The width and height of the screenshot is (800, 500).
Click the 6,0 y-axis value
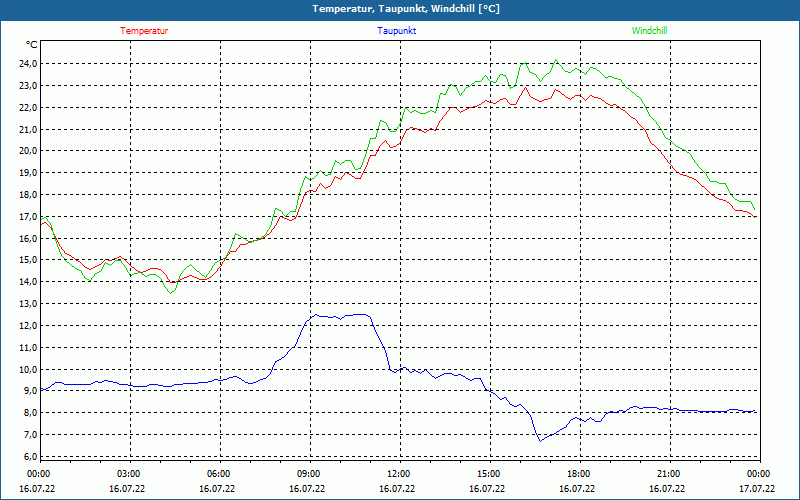(x=31, y=456)
